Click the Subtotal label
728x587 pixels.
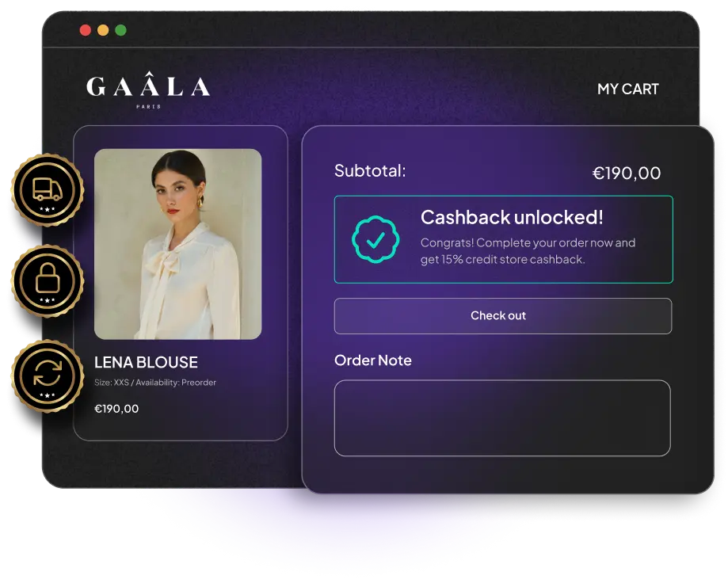coord(370,170)
